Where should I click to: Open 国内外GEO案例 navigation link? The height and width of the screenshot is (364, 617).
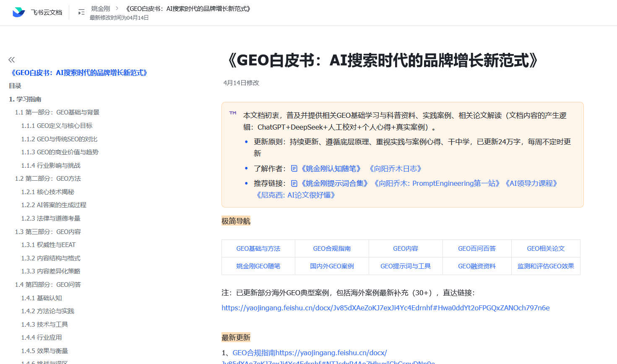click(332, 266)
